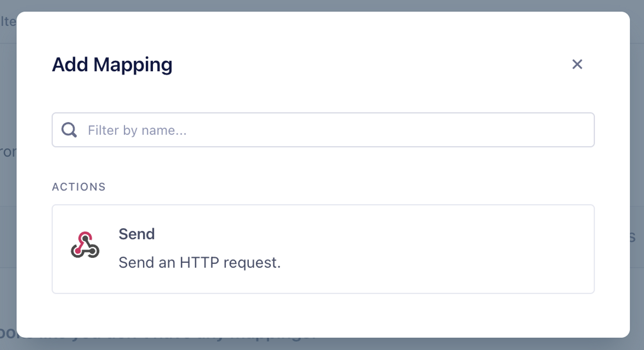
Task: Click the search icon inside the filter field
Action: pyautogui.click(x=69, y=130)
